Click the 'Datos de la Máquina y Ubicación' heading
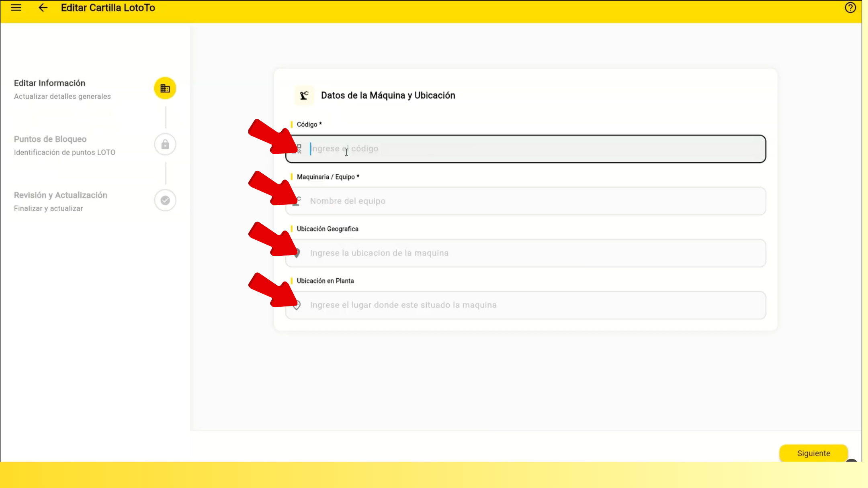The image size is (868, 488). pos(388,96)
